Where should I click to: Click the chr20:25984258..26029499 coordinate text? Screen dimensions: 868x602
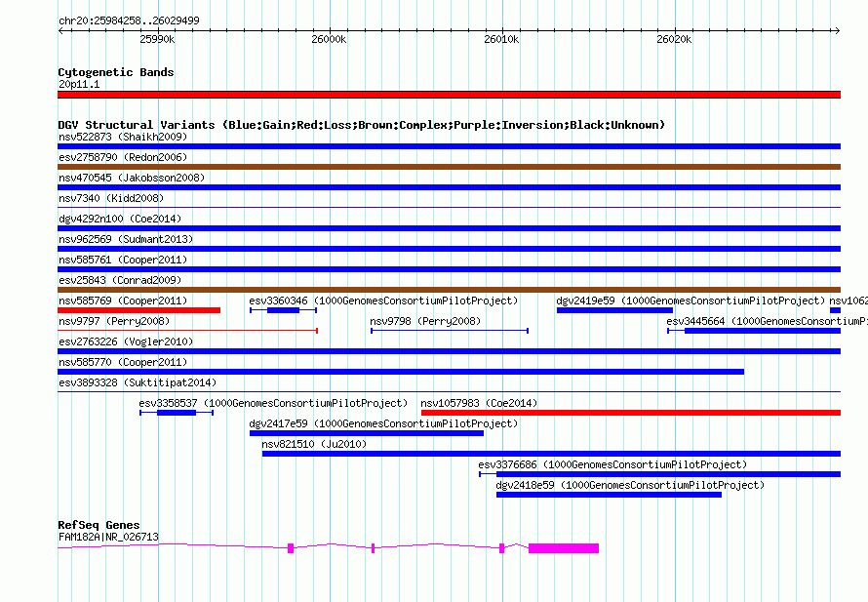click(x=129, y=20)
